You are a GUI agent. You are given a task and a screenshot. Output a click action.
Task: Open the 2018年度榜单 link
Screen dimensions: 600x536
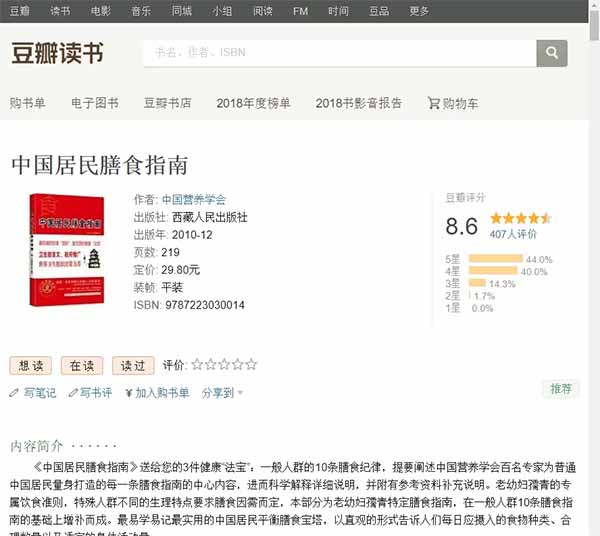(x=253, y=103)
